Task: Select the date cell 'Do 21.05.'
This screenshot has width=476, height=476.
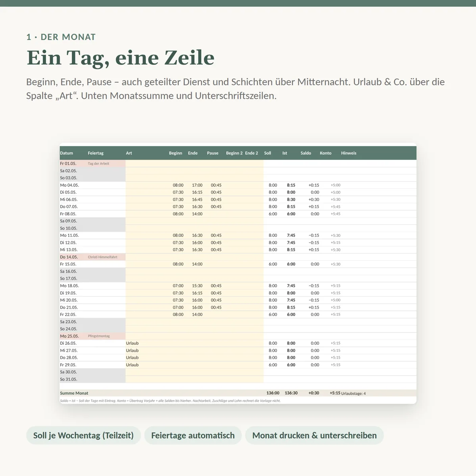Action: (69, 307)
